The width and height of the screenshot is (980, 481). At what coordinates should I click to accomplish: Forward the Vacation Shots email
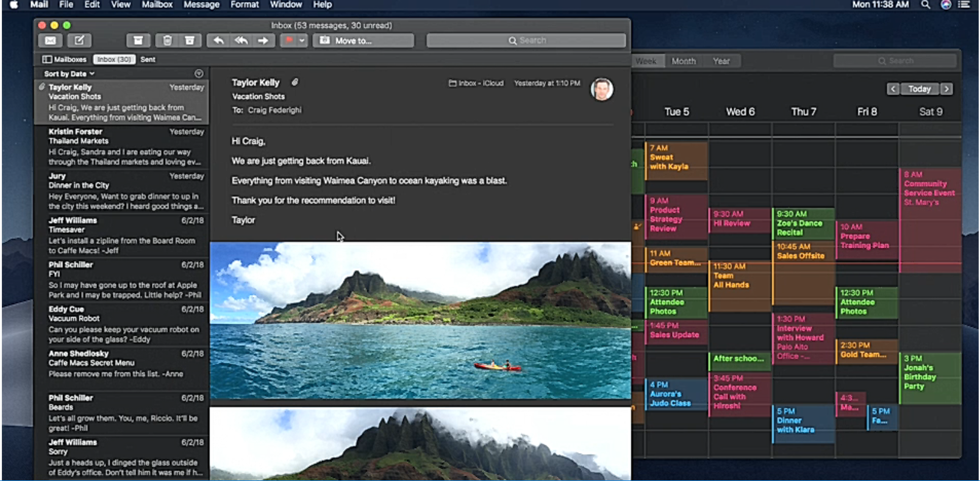[x=263, y=40]
